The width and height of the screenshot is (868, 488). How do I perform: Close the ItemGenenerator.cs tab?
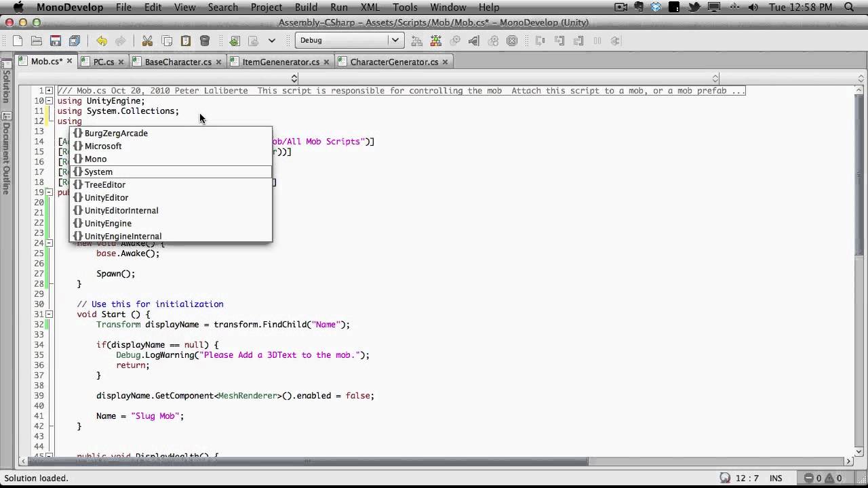pyautogui.click(x=326, y=62)
